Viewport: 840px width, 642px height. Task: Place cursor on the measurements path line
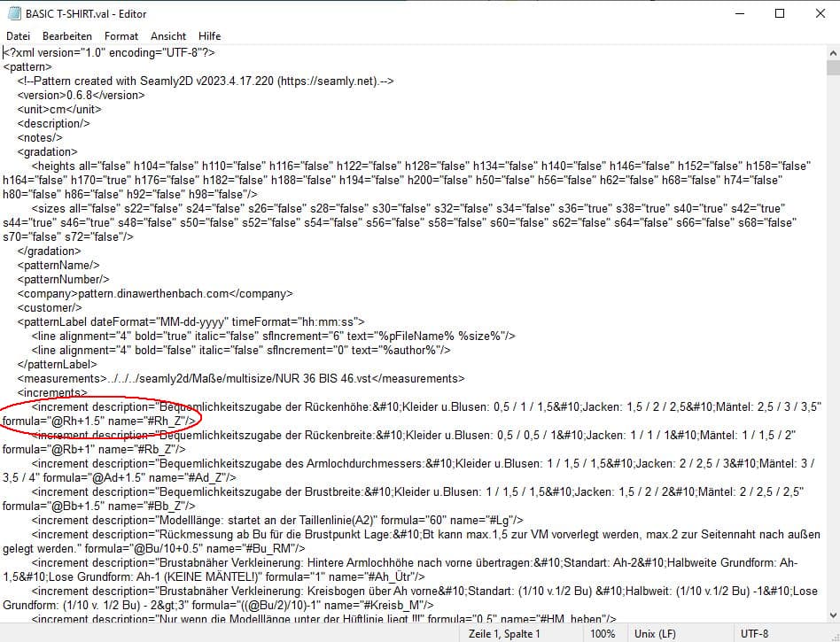click(239, 378)
